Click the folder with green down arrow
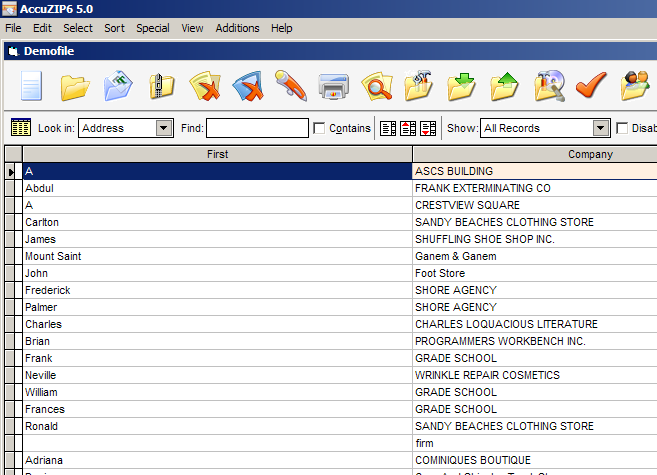This screenshot has height=475, width=657. tap(461, 86)
